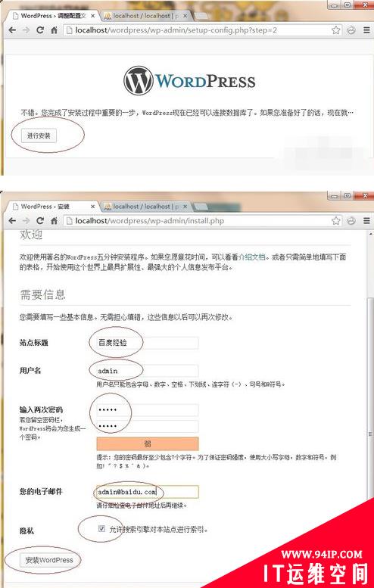
Task: Click the 需要信息 heading
Action: (42, 294)
